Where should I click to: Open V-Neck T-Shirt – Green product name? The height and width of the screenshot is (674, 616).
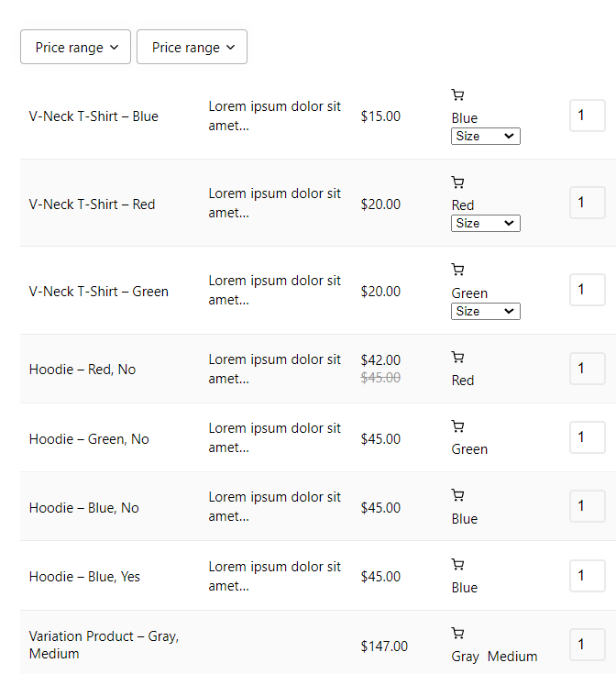coord(99,292)
